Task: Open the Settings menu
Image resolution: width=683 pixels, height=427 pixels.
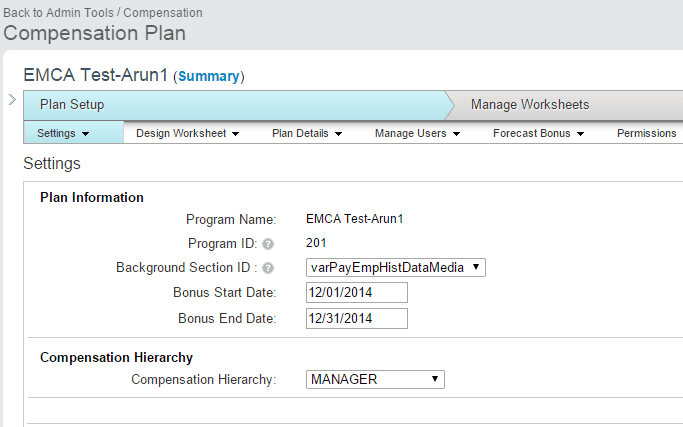Action: pyautogui.click(x=63, y=133)
